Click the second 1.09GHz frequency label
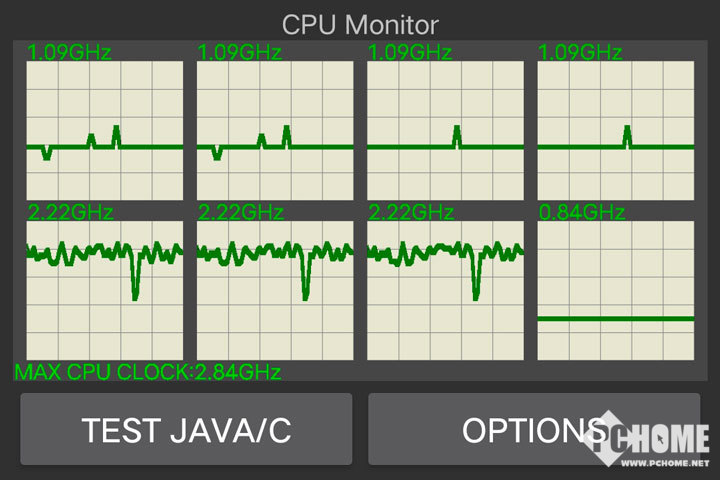Viewport: 720px width, 480px height. coord(240,52)
